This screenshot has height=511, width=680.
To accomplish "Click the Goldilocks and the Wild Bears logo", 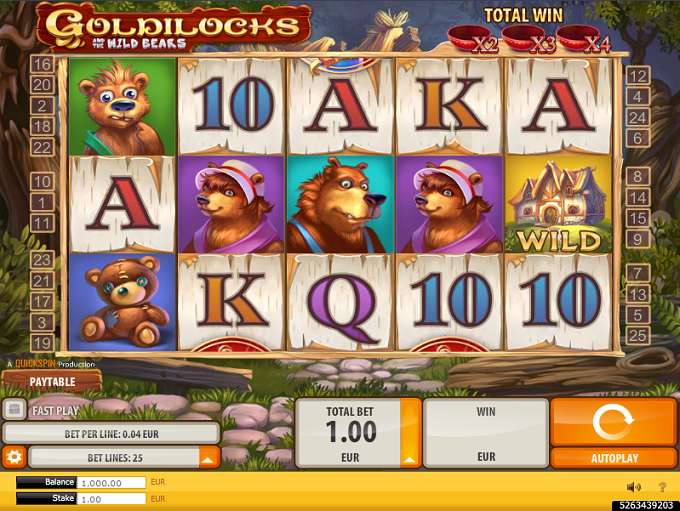I will (173, 27).
